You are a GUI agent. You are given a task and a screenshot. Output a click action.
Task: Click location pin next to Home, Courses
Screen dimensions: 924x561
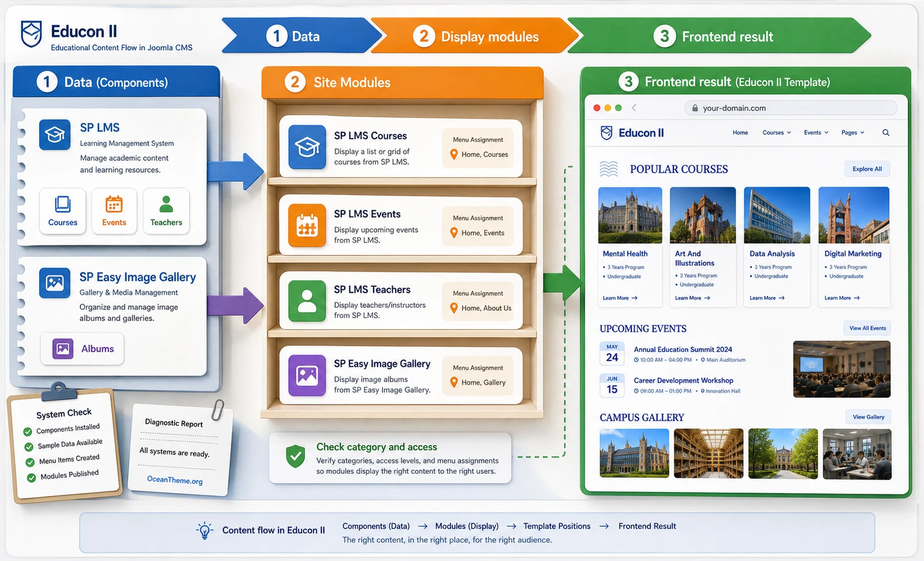point(454,154)
